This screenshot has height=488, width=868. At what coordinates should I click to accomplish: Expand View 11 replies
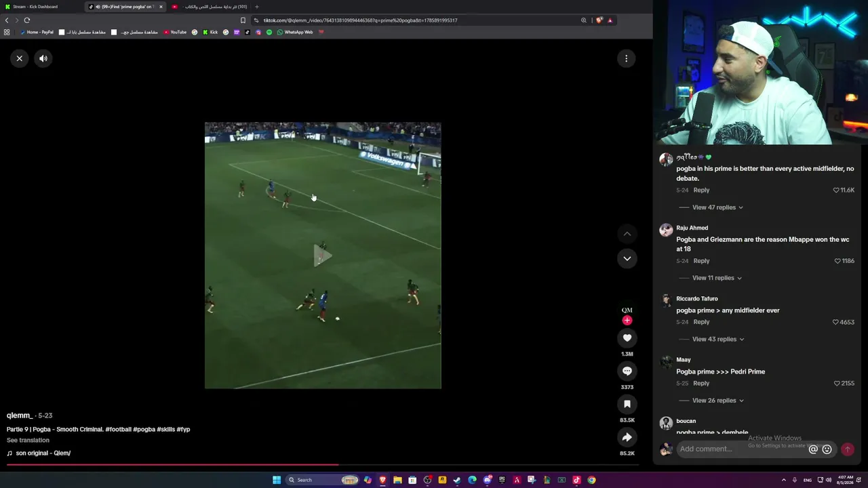(717, 278)
